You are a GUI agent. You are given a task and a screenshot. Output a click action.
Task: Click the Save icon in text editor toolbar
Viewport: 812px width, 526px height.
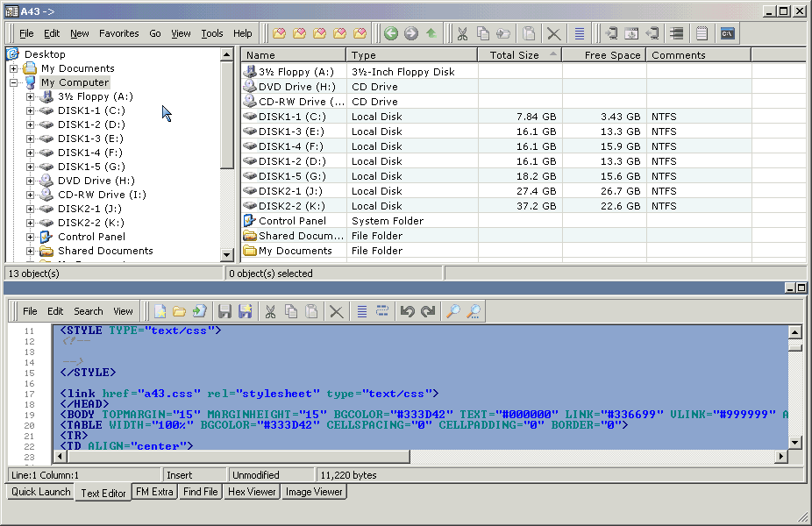point(224,311)
